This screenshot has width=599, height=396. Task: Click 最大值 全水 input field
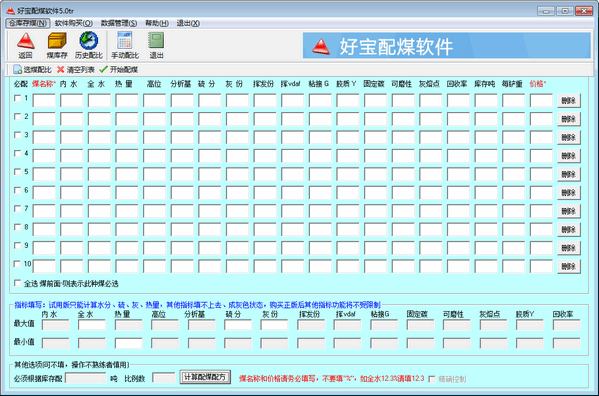point(92,325)
